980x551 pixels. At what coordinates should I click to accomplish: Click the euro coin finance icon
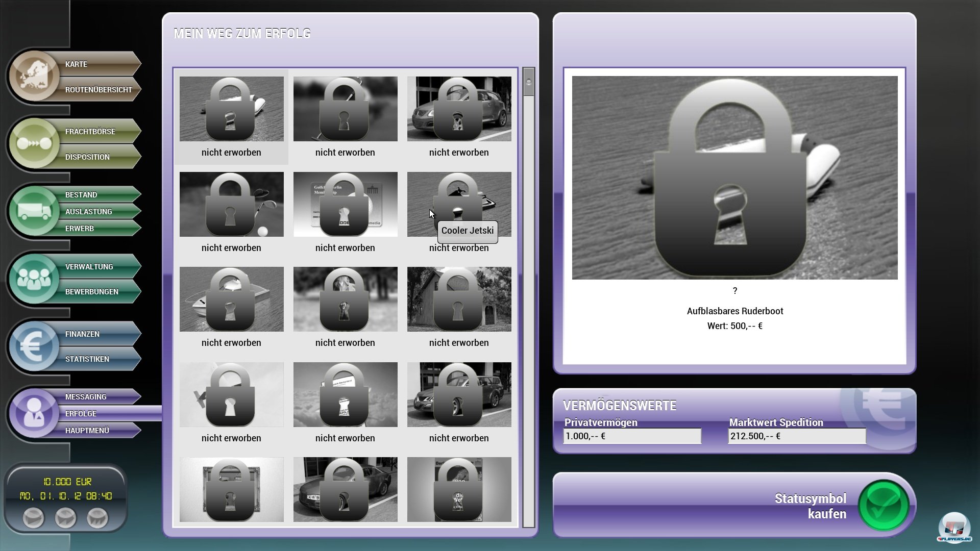(x=34, y=346)
